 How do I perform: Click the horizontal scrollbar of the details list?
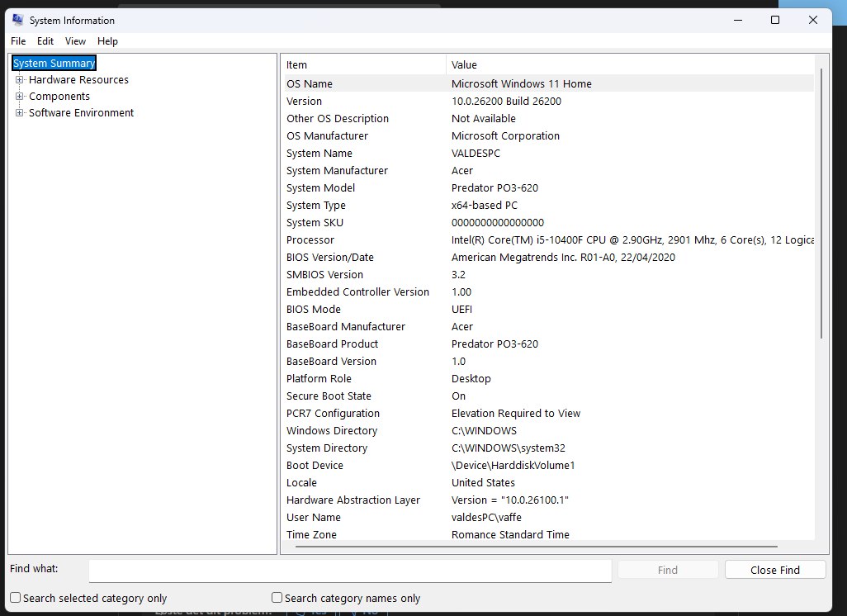[x=536, y=547]
